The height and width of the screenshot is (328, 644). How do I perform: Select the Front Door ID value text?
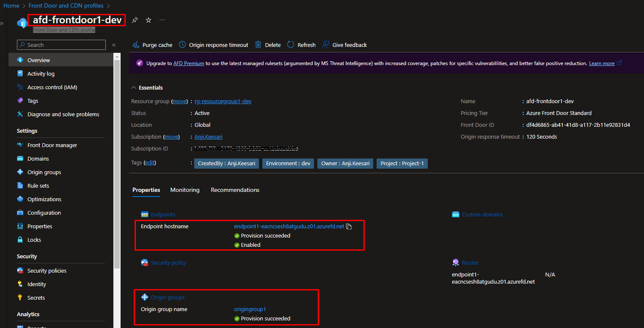(x=578, y=125)
